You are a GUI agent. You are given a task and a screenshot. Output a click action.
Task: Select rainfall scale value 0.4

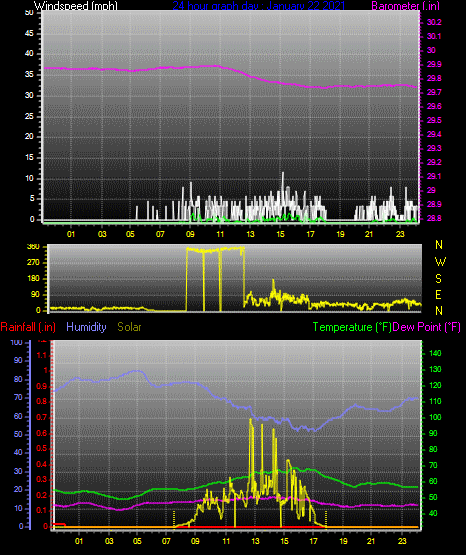42,464
